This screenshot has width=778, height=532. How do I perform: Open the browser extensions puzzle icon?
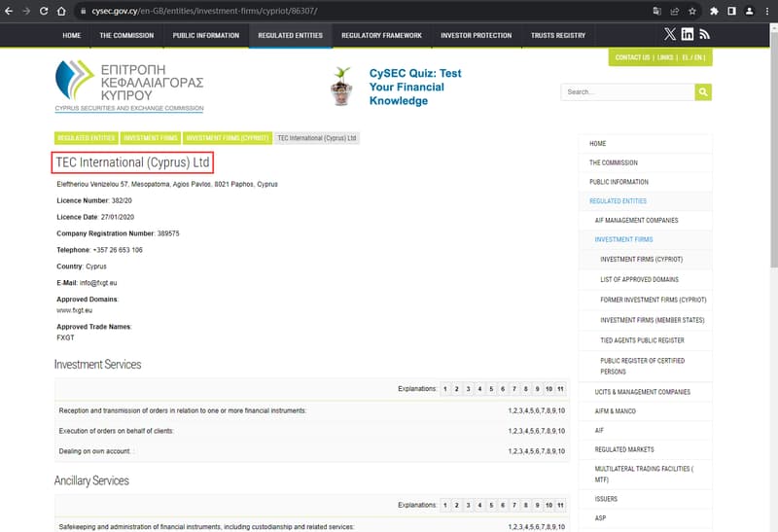[x=716, y=11]
